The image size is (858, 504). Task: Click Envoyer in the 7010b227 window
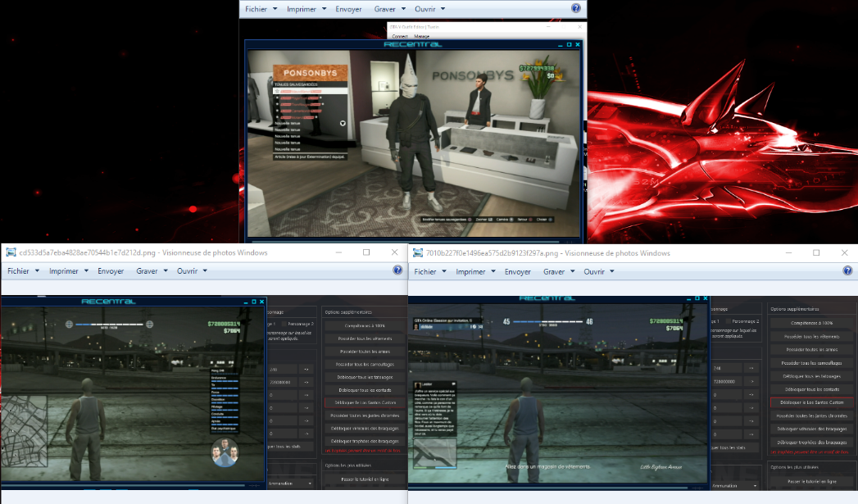(518, 271)
